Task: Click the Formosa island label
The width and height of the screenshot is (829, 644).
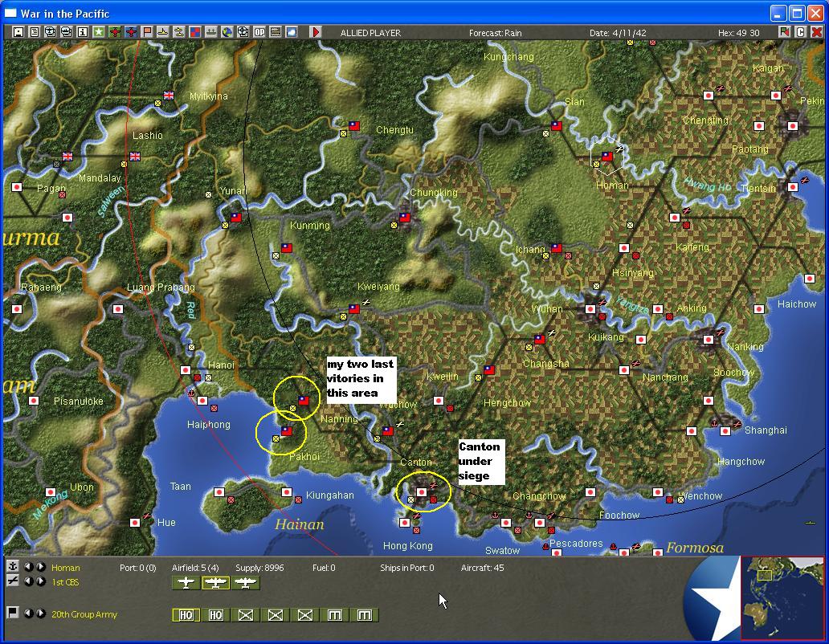Action: coord(695,548)
